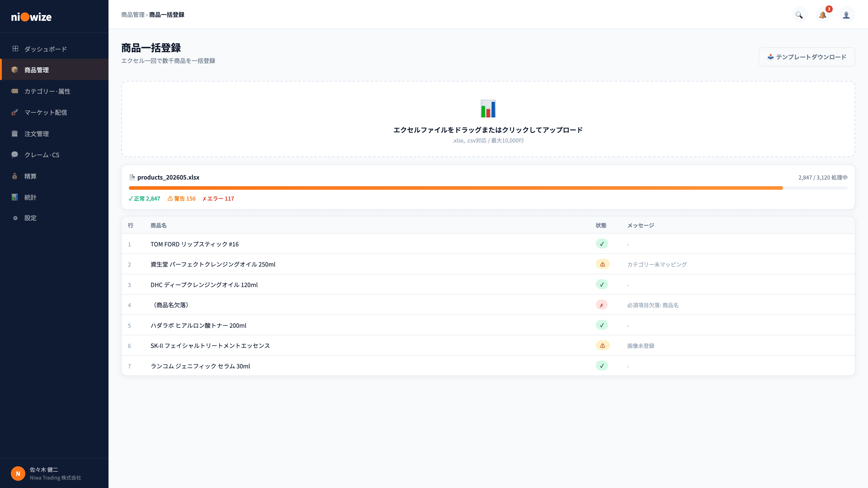The height and width of the screenshot is (488, 868).
Task: Click the Excel chart upload icon
Action: (x=488, y=108)
